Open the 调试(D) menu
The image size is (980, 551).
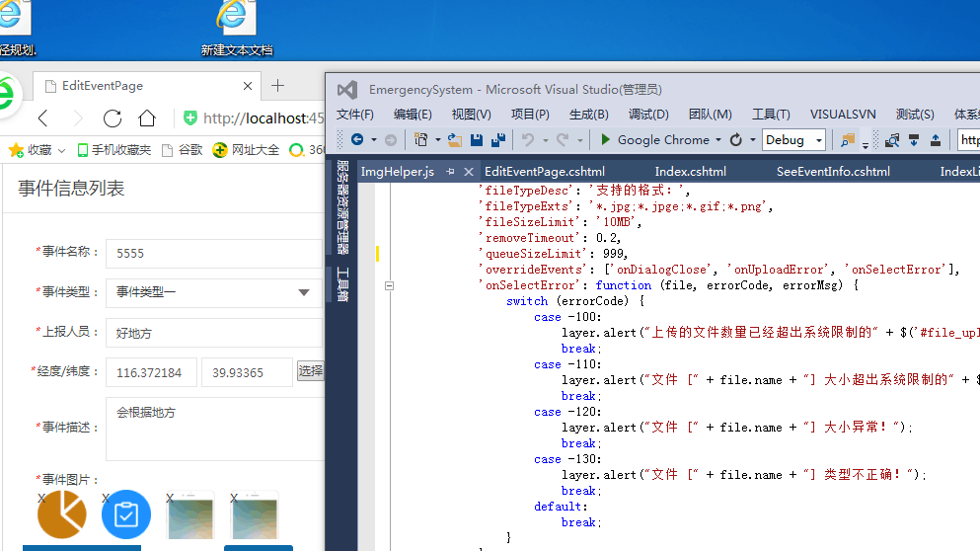point(648,115)
